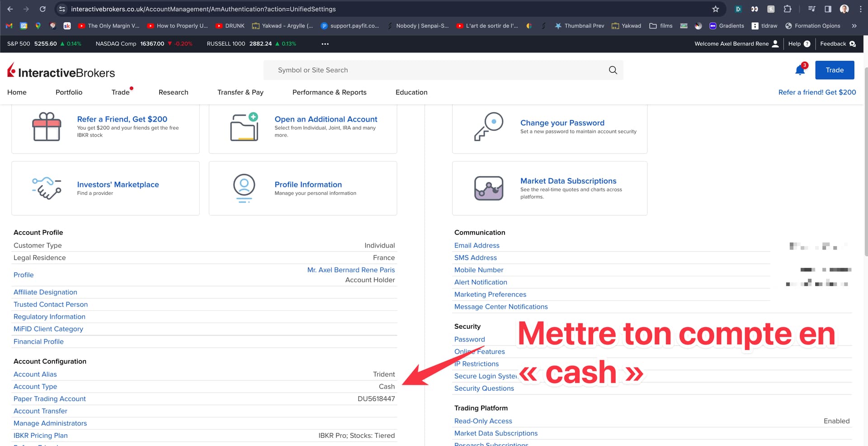Click 'Change your Password' link
Screen dimensions: 868x446
562,123
